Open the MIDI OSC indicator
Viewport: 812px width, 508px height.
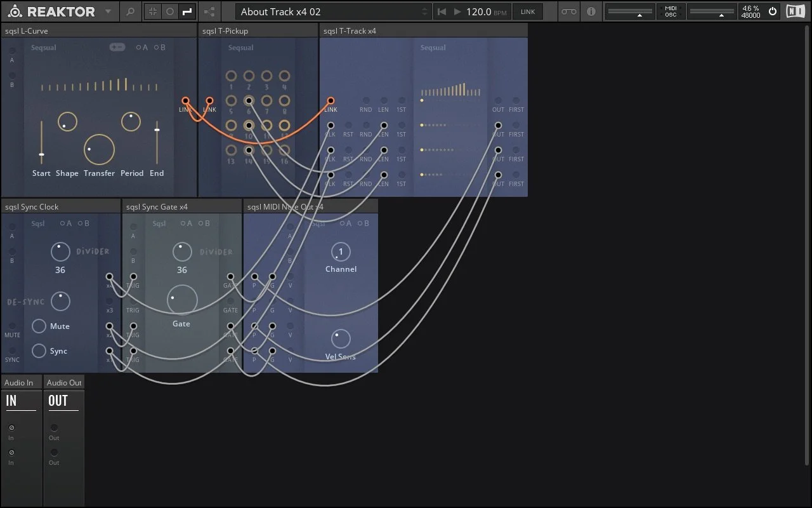[671, 11]
